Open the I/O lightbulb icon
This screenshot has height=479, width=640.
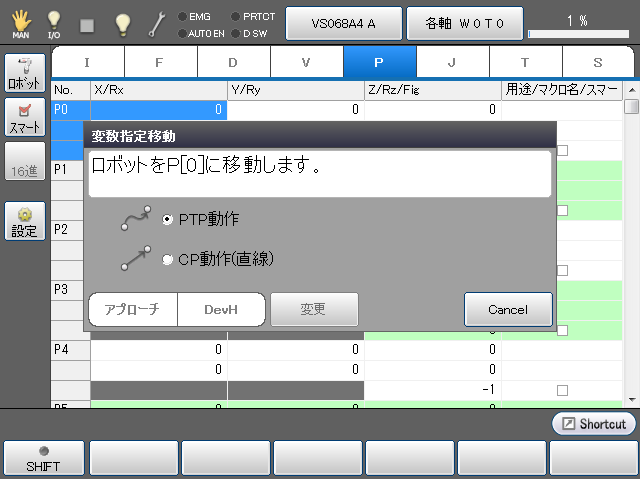[53, 22]
